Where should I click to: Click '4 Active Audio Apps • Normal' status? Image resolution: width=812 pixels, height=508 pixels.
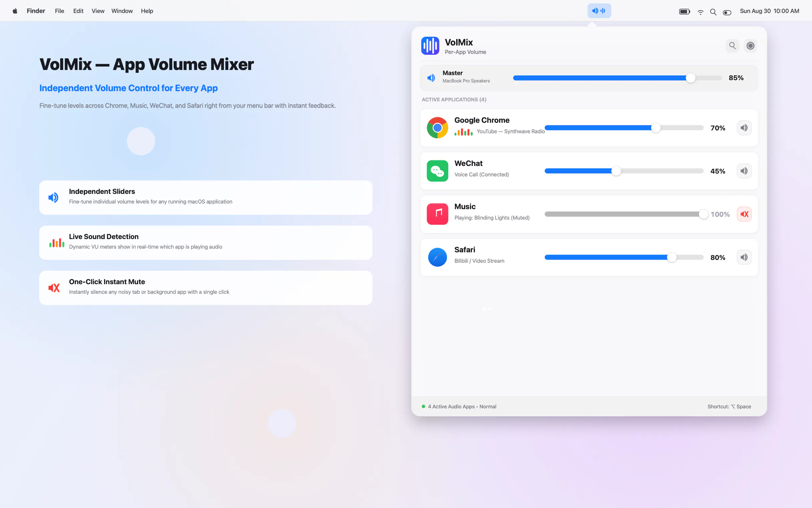click(x=462, y=406)
